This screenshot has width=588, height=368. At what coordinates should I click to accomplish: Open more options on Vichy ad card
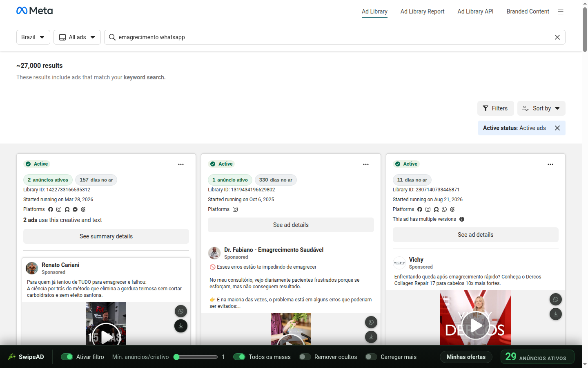pos(550,164)
